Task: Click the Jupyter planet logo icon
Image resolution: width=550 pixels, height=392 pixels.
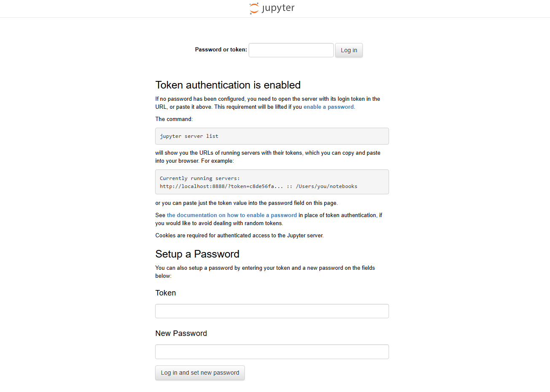Action: pos(254,8)
